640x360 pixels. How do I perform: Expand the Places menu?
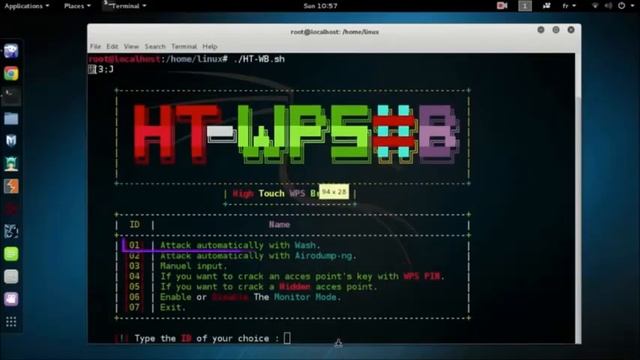click(x=77, y=6)
